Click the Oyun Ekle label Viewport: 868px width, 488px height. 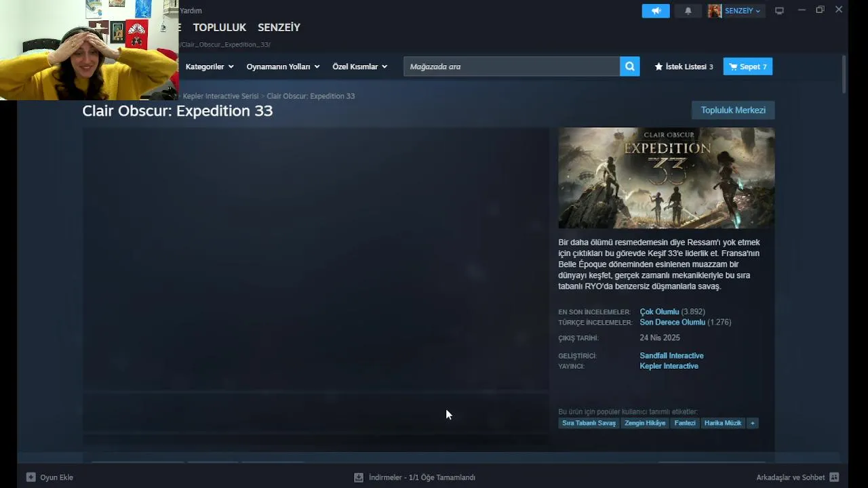pyautogui.click(x=56, y=477)
